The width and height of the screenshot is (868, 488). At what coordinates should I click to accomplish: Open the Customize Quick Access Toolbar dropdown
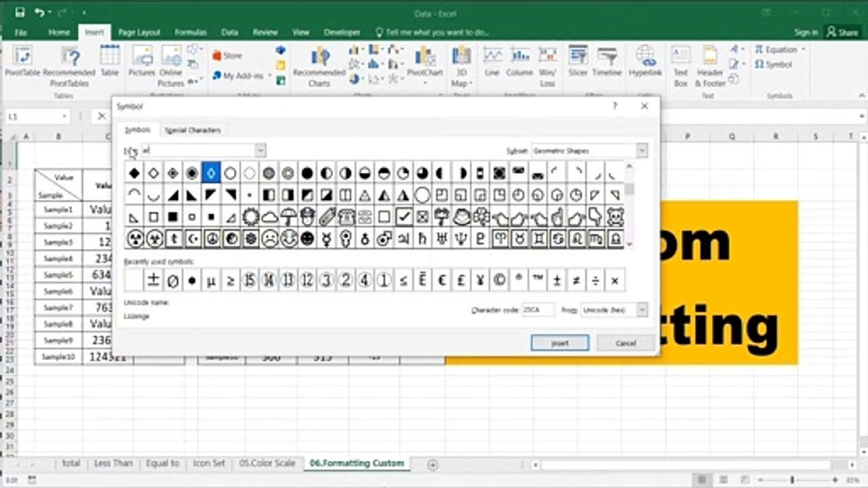84,13
